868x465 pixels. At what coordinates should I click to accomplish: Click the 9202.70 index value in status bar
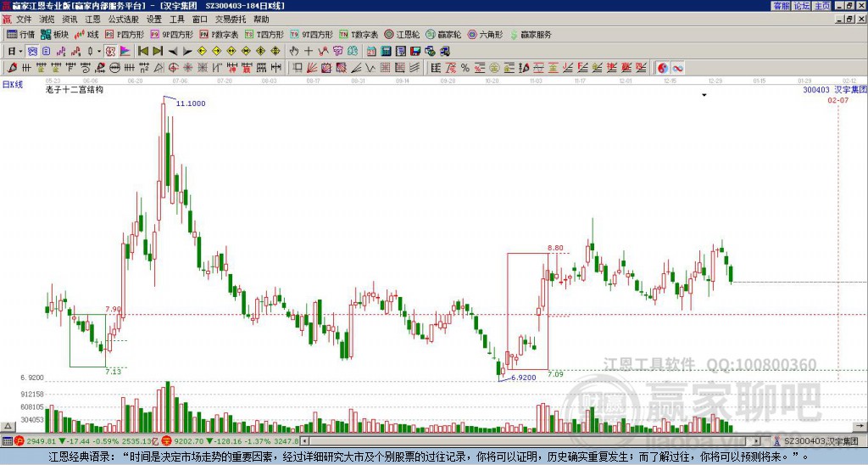pyautogui.click(x=189, y=441)
